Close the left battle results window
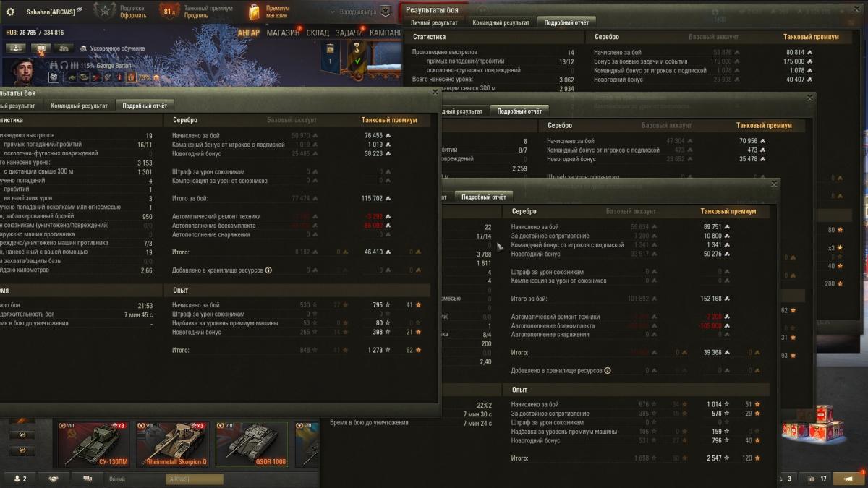The image size is (868, 488). [x=435, y=92]
